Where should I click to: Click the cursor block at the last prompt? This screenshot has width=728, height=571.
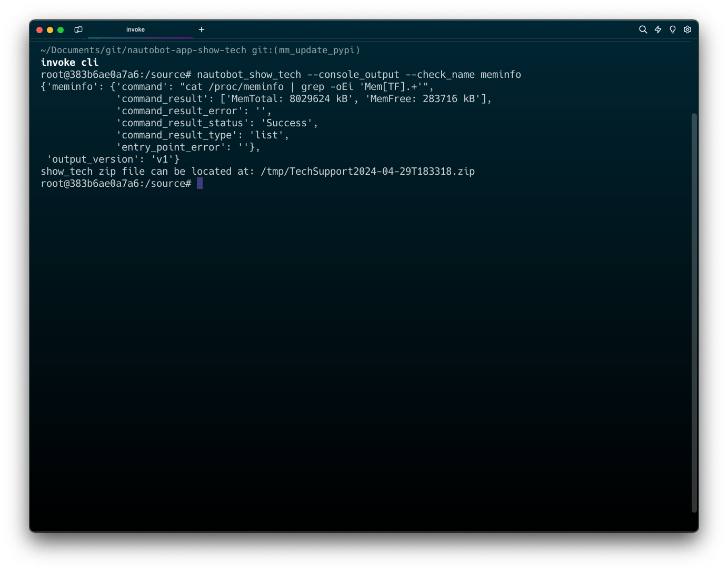tap(200, 183)
